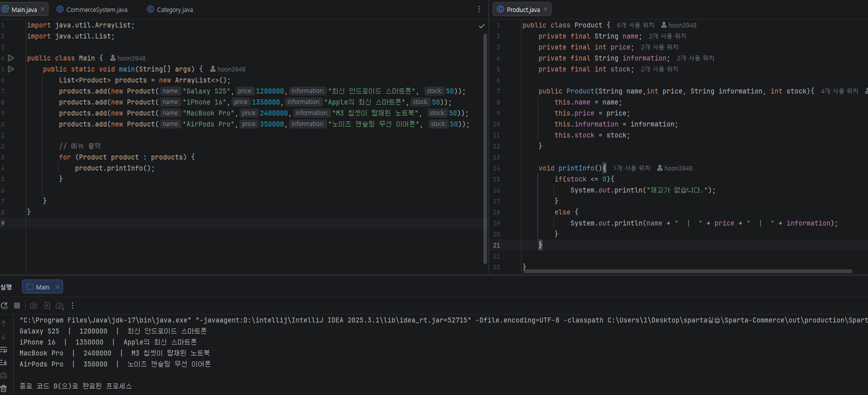Click left editor vertical scrollbar
The image size is (868, 395).
[x=485, y=148]
